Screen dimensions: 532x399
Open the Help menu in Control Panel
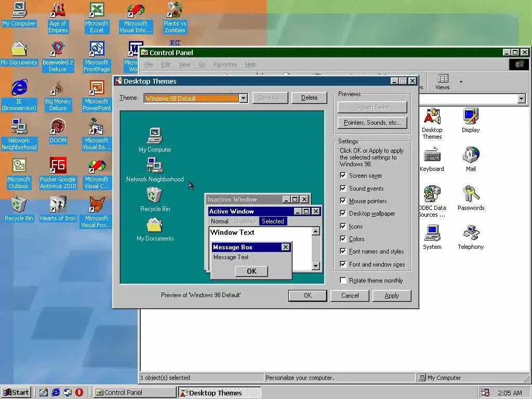251,64
